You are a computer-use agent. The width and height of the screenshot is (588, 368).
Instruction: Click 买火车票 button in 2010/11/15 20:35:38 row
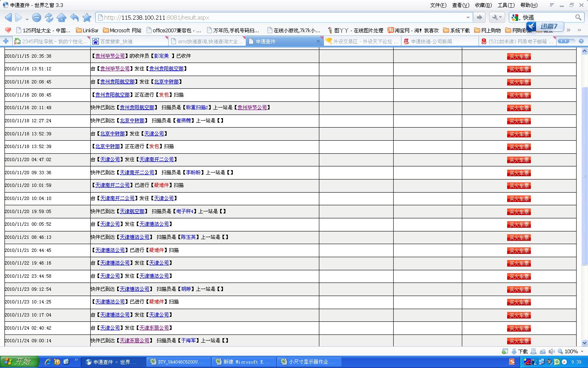tap(519, 56)
